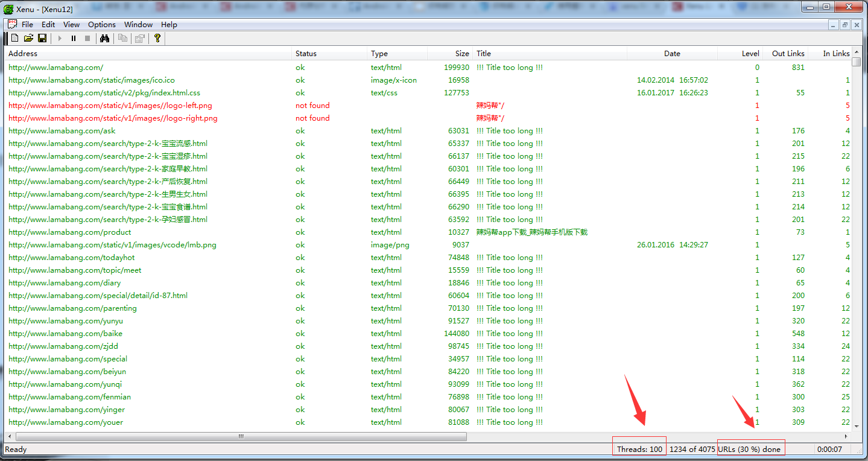Click the Properties toolbar icon
The width and height of the screenshot is (868, 461).
tap(139, 38)
